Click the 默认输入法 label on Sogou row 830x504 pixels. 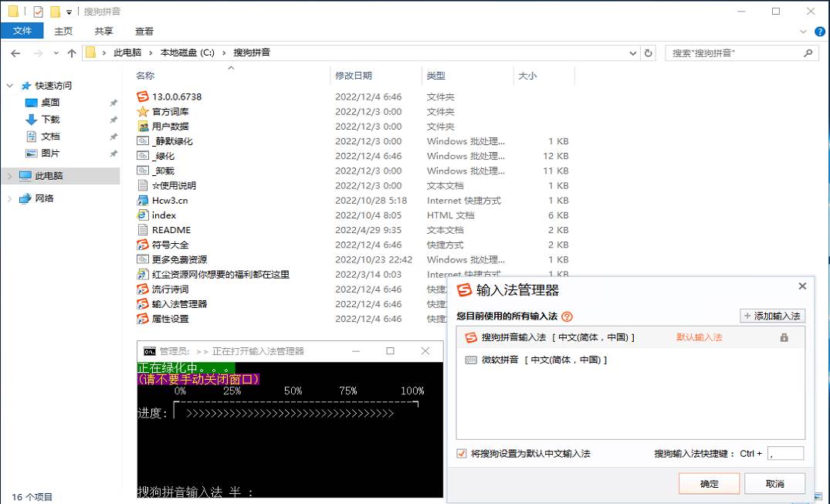point(699,337)
